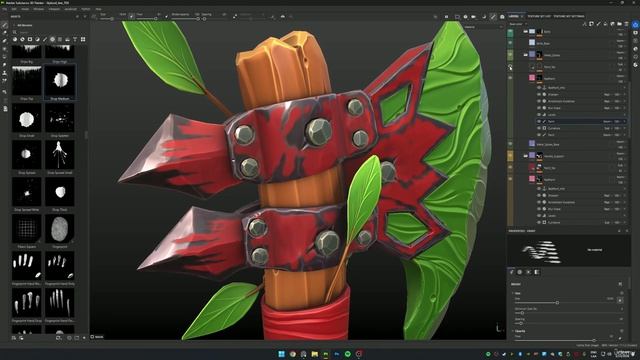Open the Window menu
The height and width of the screenshot is (360, 640).
coord(38,9)
